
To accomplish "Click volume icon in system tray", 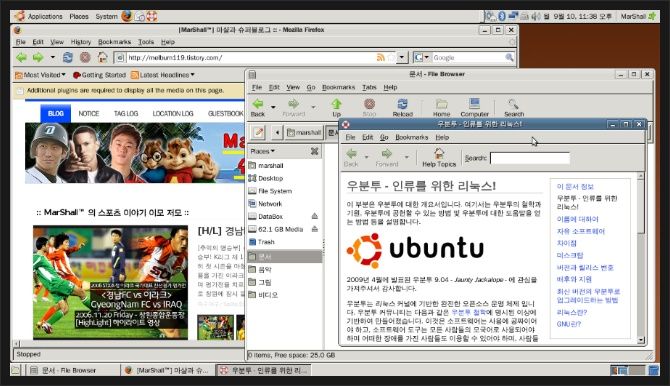I will coord(536,16).
